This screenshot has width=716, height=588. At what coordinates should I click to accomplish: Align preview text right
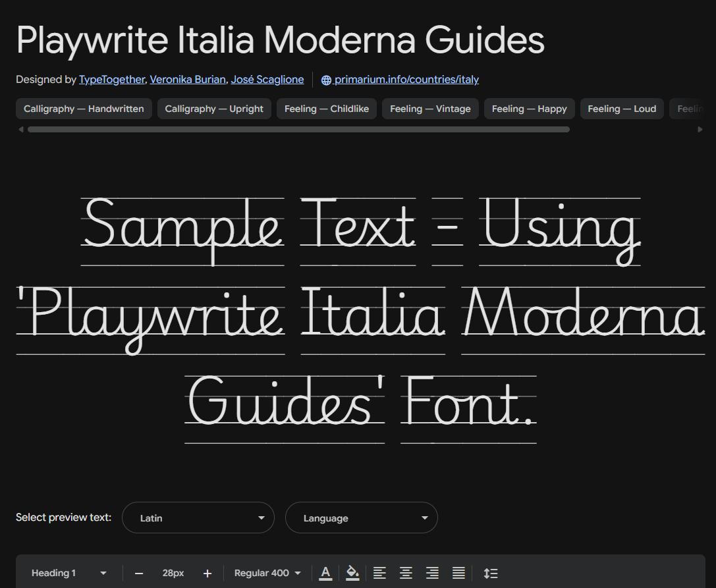point(432,573)
